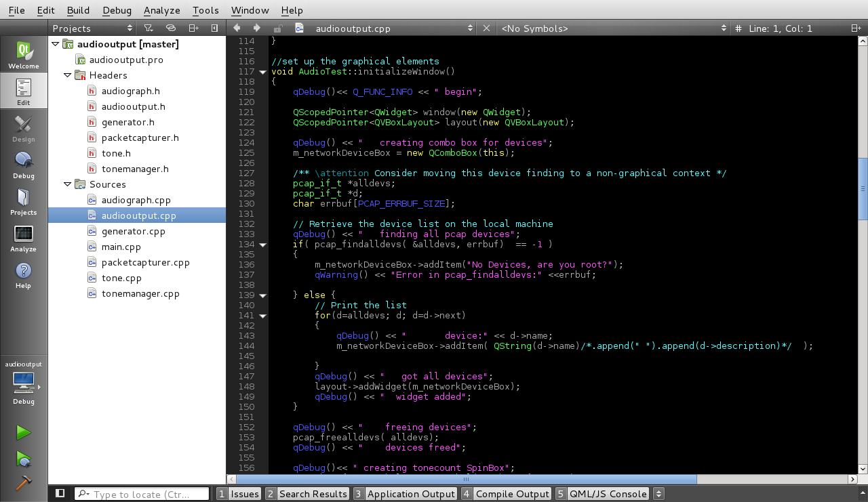Split the Projects side panel
Viewport: 868px width, 502px height.
click(x=193, y=28)
